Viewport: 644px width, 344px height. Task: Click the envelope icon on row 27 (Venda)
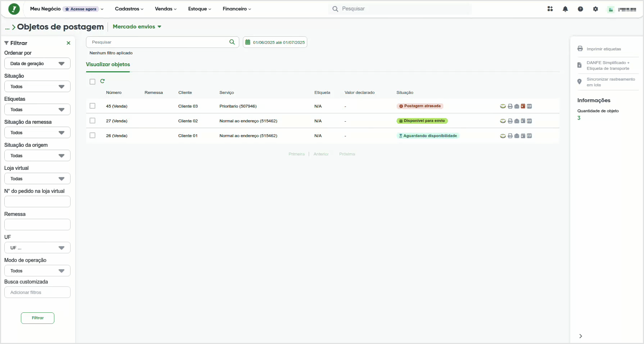517,121
